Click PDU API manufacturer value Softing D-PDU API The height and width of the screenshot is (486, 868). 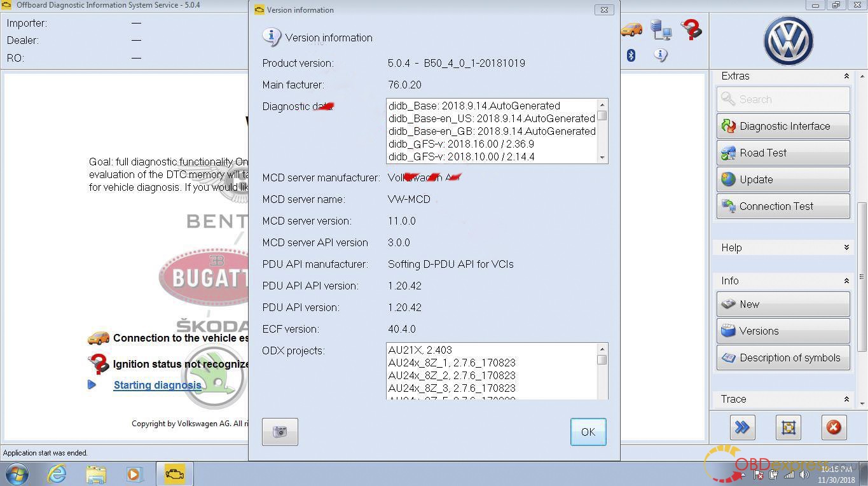(x=451, y=264)
